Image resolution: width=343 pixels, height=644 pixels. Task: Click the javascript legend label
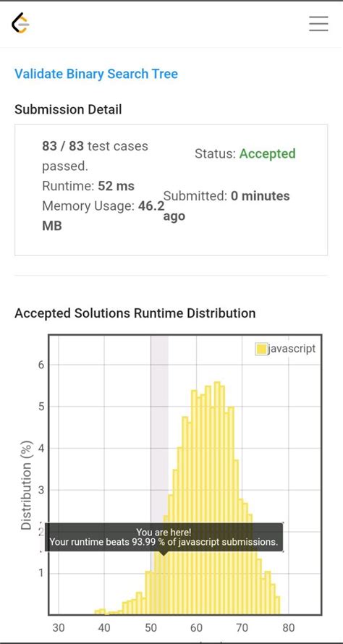coord(292,349)
